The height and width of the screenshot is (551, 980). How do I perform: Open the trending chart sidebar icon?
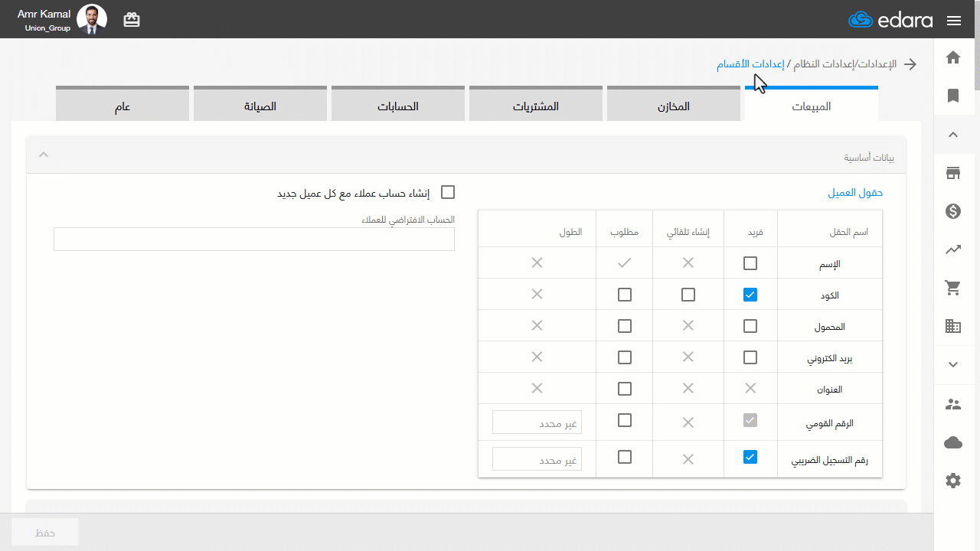click(x=953, y=249)
